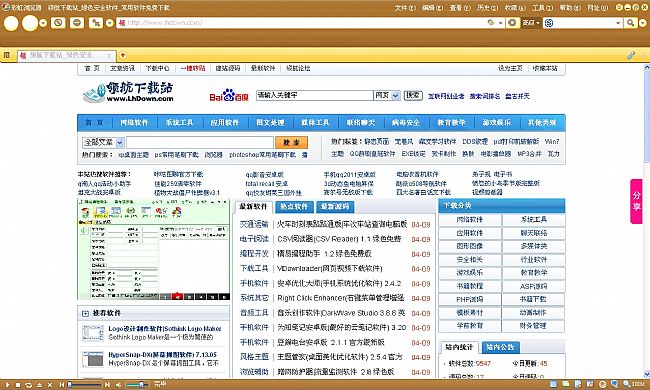
Task: Open the pink 分享 side tab
Action: pyautogui.click(x=636, y=201)
